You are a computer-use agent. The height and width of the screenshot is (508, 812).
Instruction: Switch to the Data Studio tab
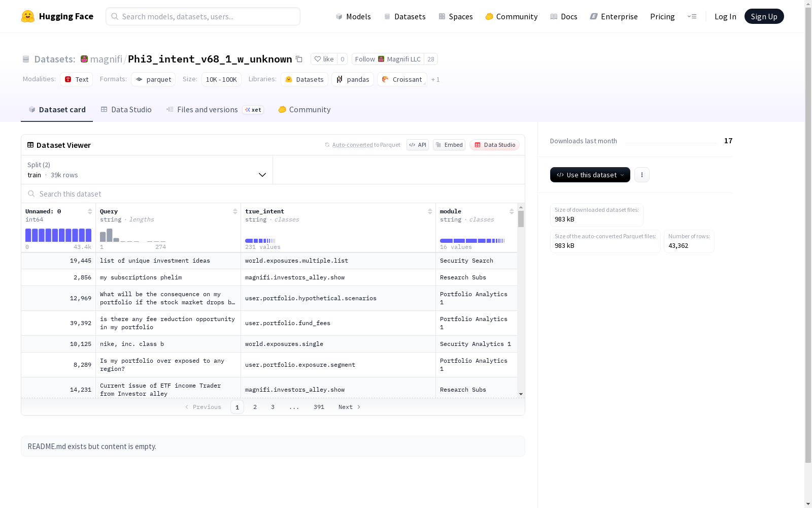(x=126, y=110)
